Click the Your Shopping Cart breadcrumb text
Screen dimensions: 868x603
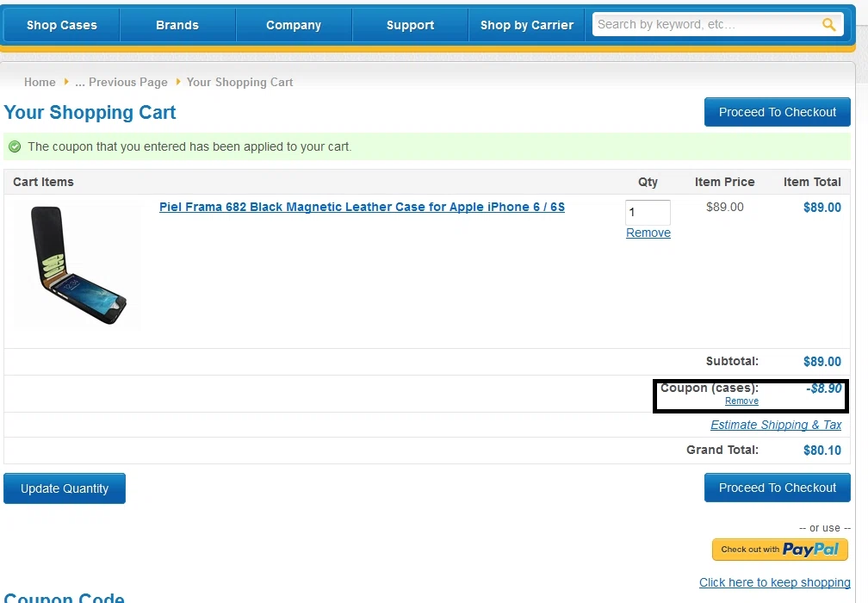coord(239,82)
